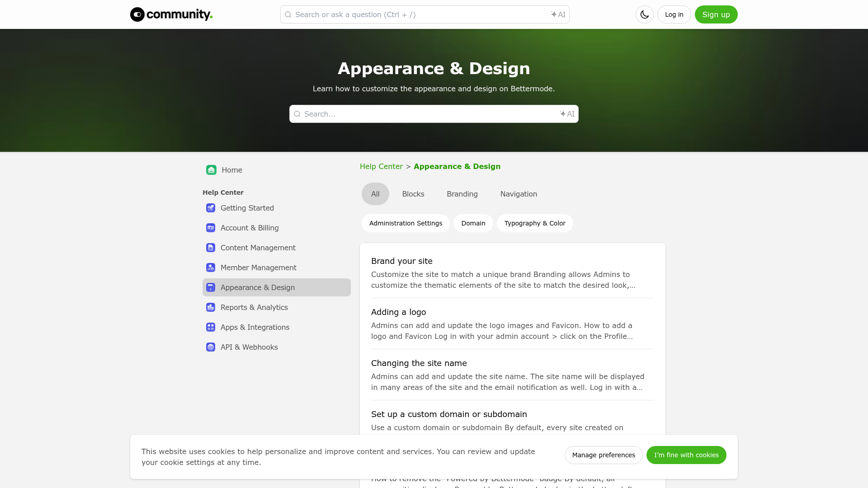
Task: Open 'Changing the site name' article
Action: [419, 363]
